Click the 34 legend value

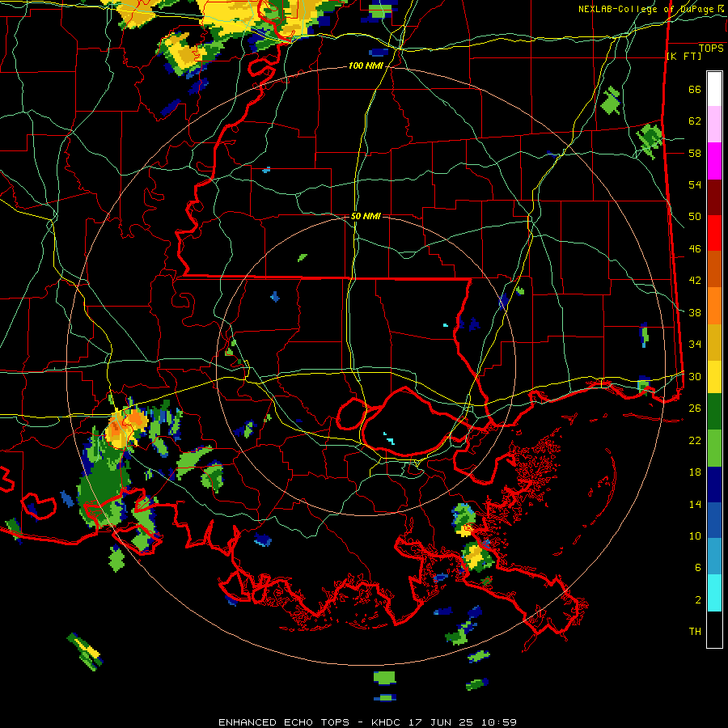click(x=695, y=344)
